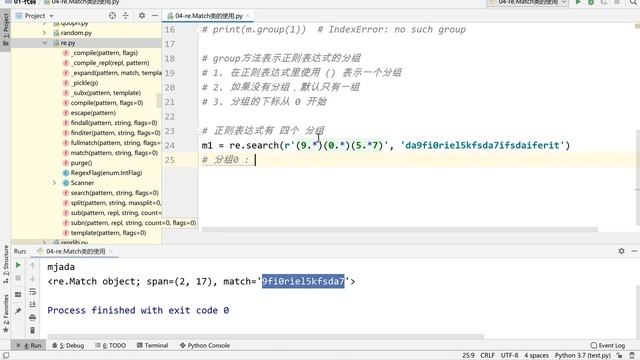The width and height of the screenshot is (640, 360).
Task: Rerun program with green play icon in Run panel
Action: pos(18,265)
